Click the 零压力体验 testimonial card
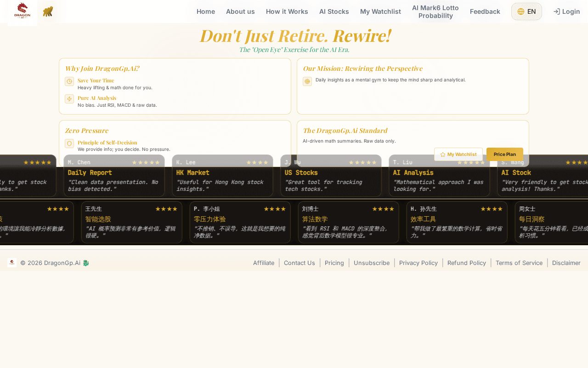This screenshot has height=368, width=588. pyautogui.click(x=240, y=222)
